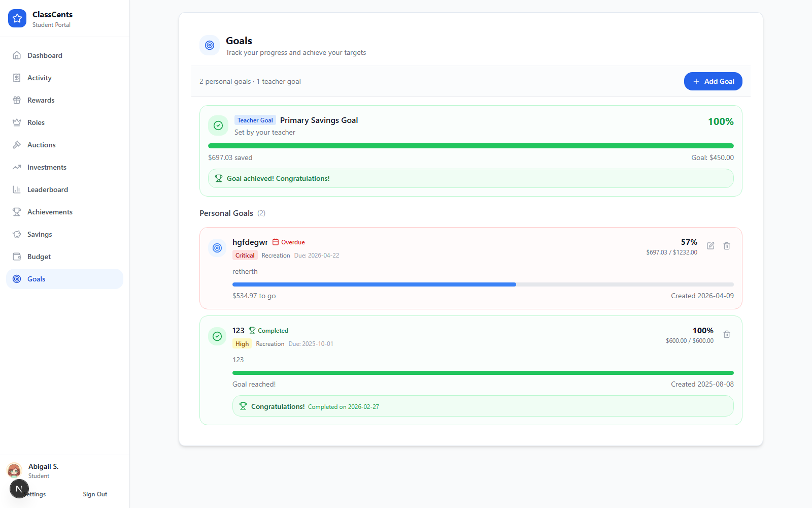Click '2 personal goals · 1 teacher goal' summary

(250, 81)
